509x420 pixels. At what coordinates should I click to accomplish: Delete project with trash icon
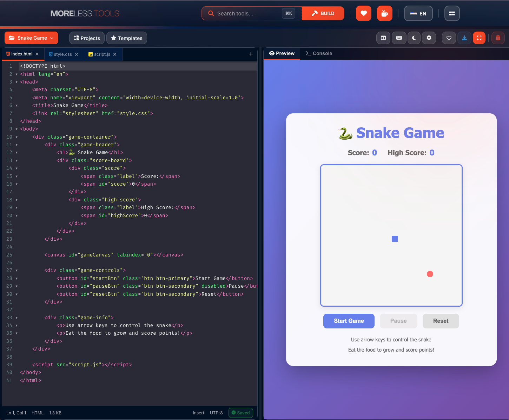click(498, 38)
